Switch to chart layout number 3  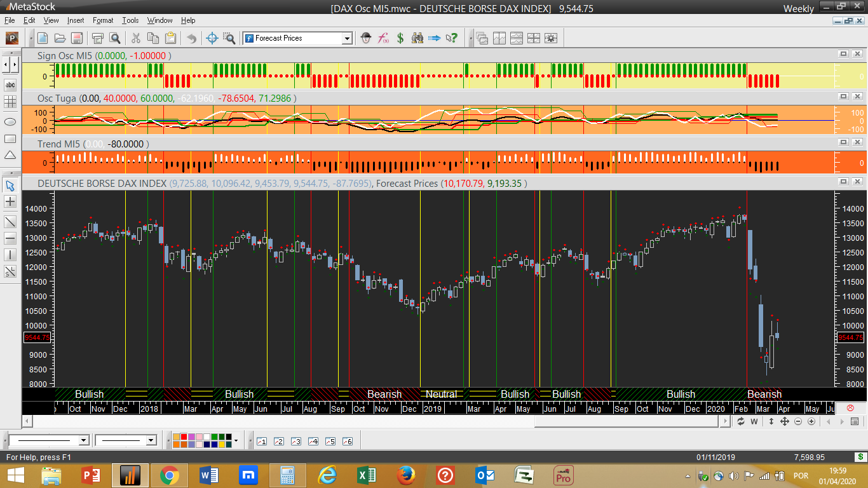(x=295, y=441)
